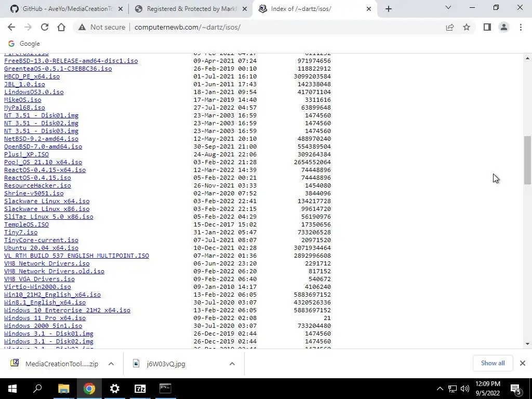Open ReactOS-0.4.15-x64.iso link

(x=45, y=170)
